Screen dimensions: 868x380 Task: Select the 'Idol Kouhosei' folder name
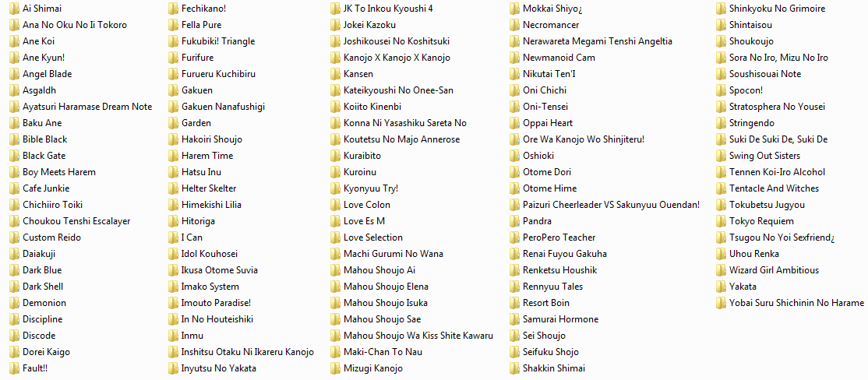(210, 254)
